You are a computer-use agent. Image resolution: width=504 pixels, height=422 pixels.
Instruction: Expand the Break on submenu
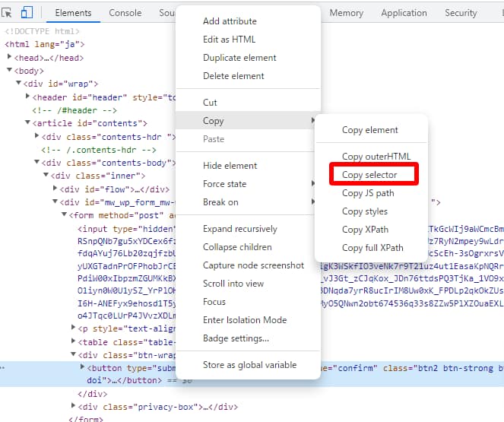point(220,202)
